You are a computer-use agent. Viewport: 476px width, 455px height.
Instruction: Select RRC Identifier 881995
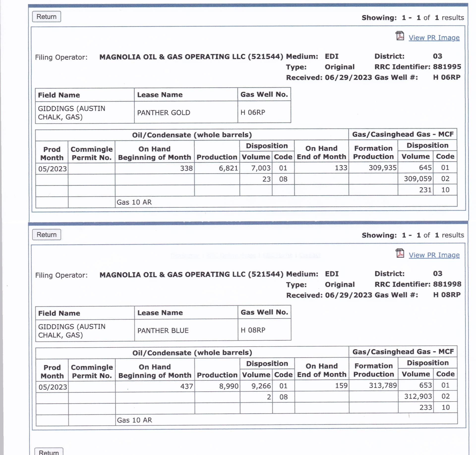[x=447, y=67]
